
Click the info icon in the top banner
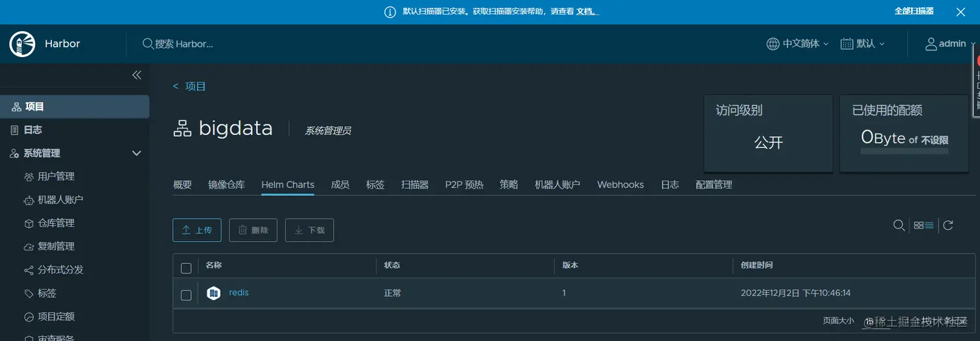coord(390,12)
